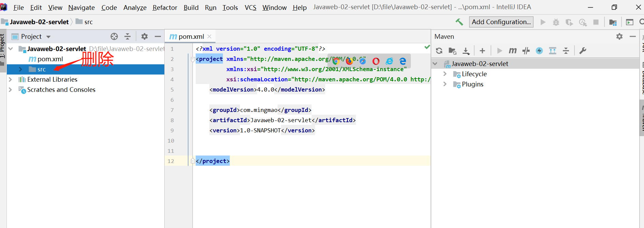The width and height of the screenshot is (644, 228).
Task: Collapse Maven Javaweb-02-servlet node
Action: coord(435,64)
